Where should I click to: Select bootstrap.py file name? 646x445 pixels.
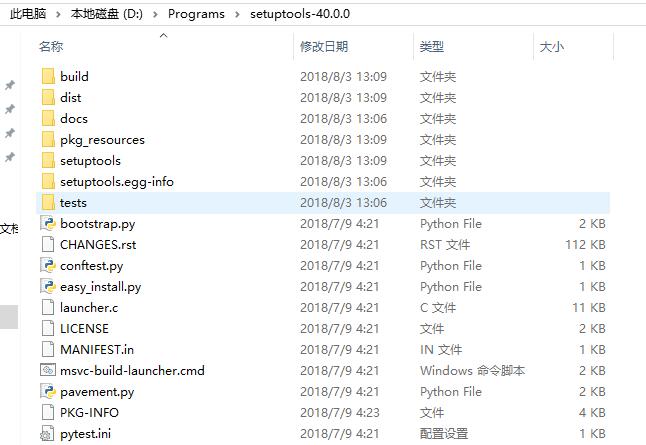click(x=98, y=224)
